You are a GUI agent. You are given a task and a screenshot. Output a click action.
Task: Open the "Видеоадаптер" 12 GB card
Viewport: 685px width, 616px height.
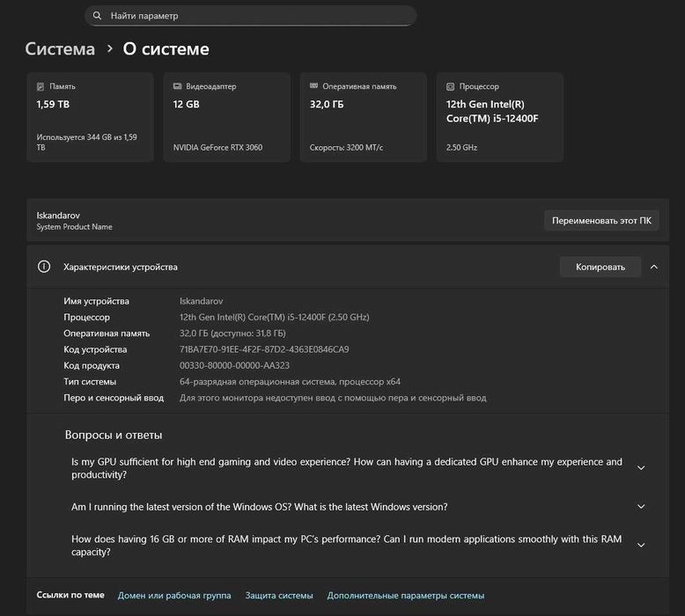tap(227, 117)
